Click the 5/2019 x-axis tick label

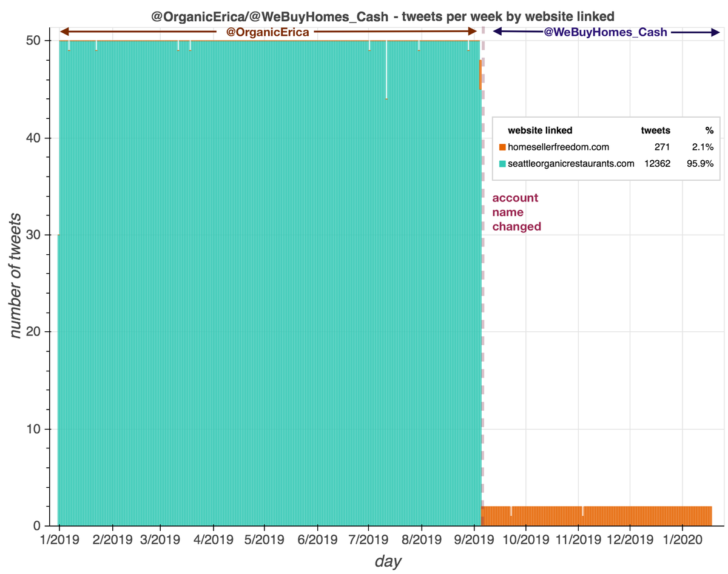[265, 538]
